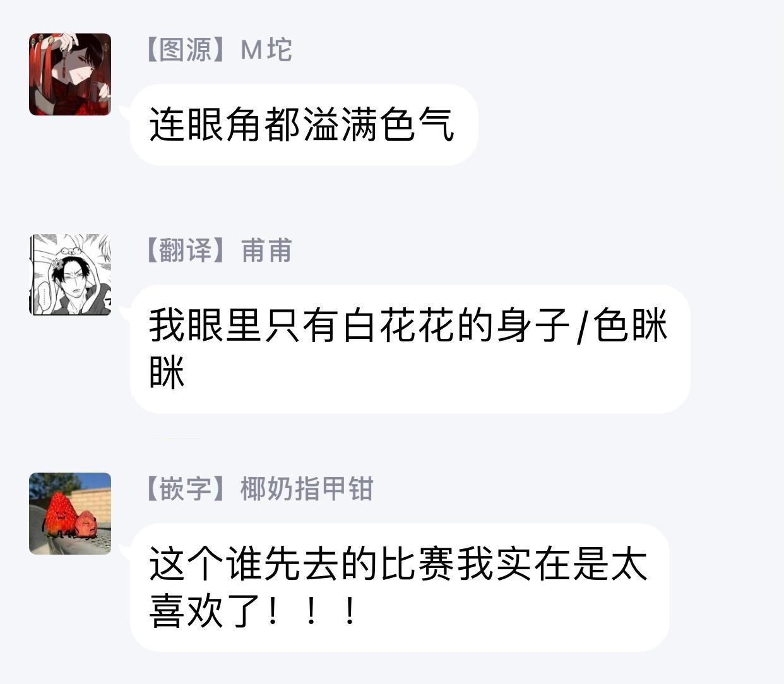
Task: Click the word 比赛 in 椰奶指甲钳's message
Action: point(418,564)
